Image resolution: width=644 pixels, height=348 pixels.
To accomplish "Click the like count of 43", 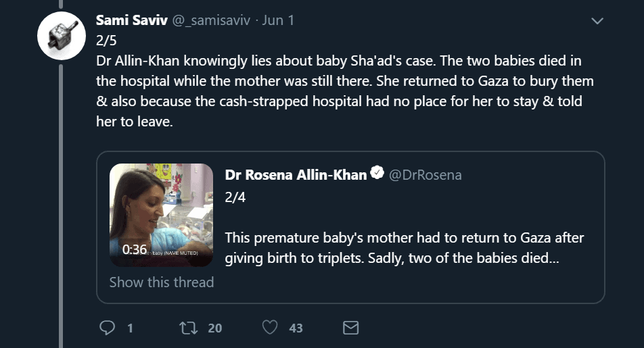I will (296, 328).
